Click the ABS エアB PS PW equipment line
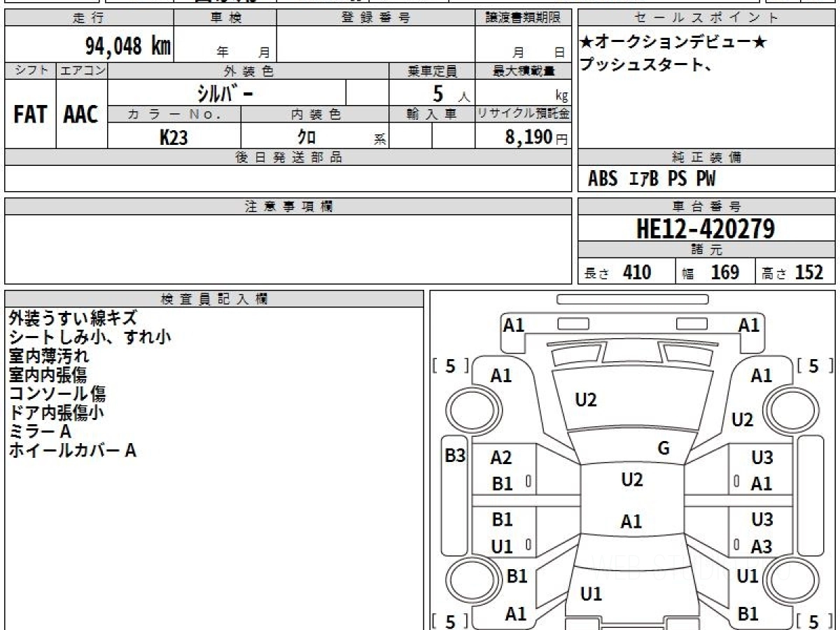The height and width of the screenshot is (630, 840). click(652, 179)
